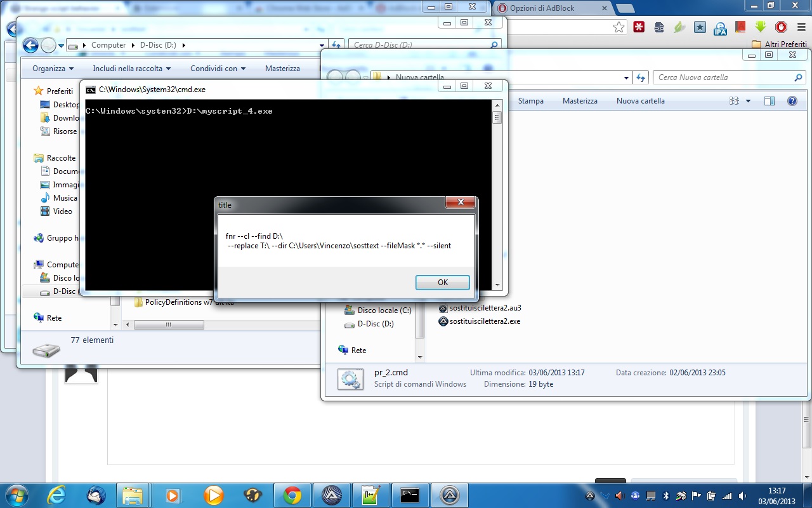Open Notepad++ from the taskbar
The image size is (812, 508).
tap(371, 495)
